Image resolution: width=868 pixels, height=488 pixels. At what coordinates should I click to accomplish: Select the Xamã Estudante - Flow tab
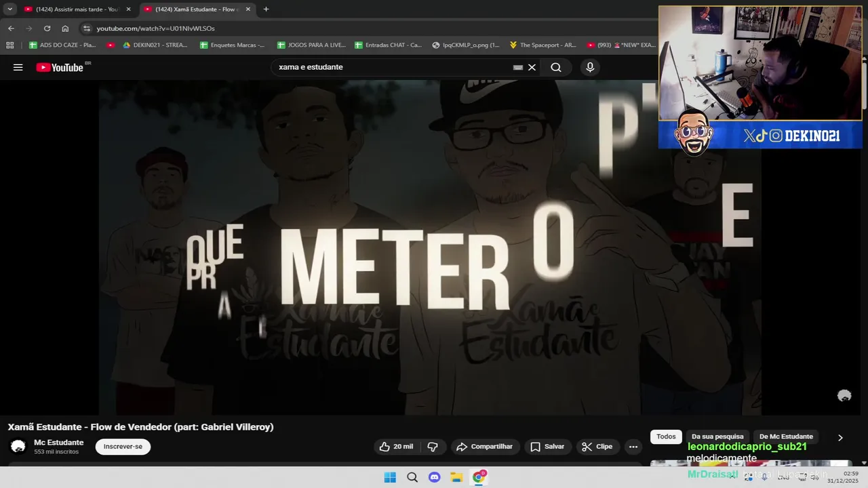pyautogui.click(x=195, y=9)
